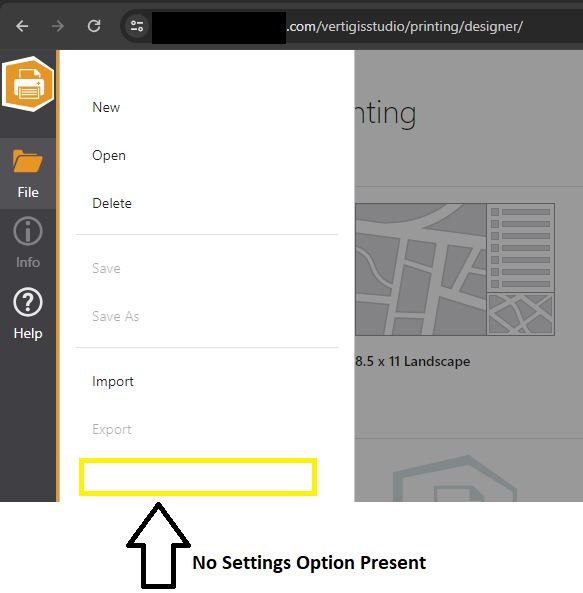The width and height of the screenshot is (583, 593).
Task: Click the empty yellow highlighted menu area
Action: (198, 477)
